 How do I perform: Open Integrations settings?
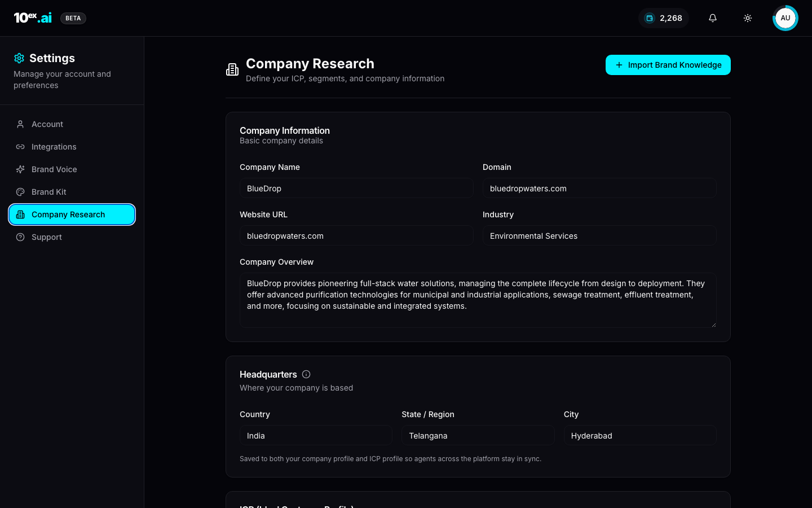click(x=72, y=147)
